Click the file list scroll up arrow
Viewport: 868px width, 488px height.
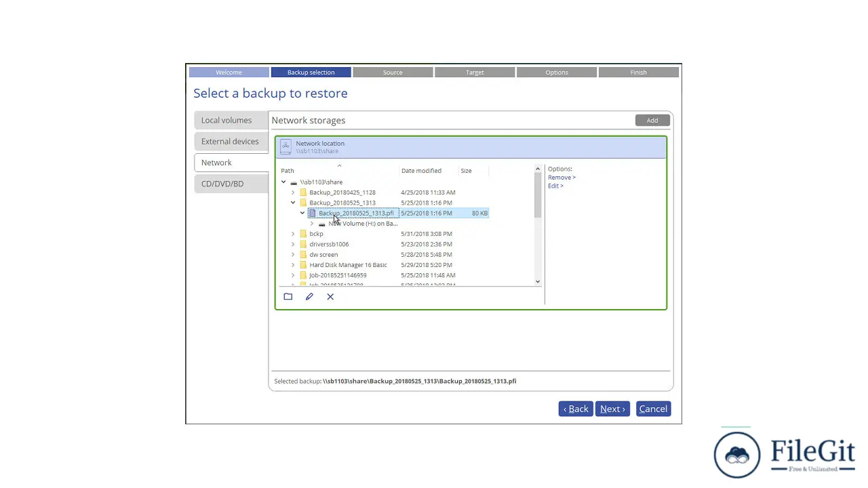538,169
